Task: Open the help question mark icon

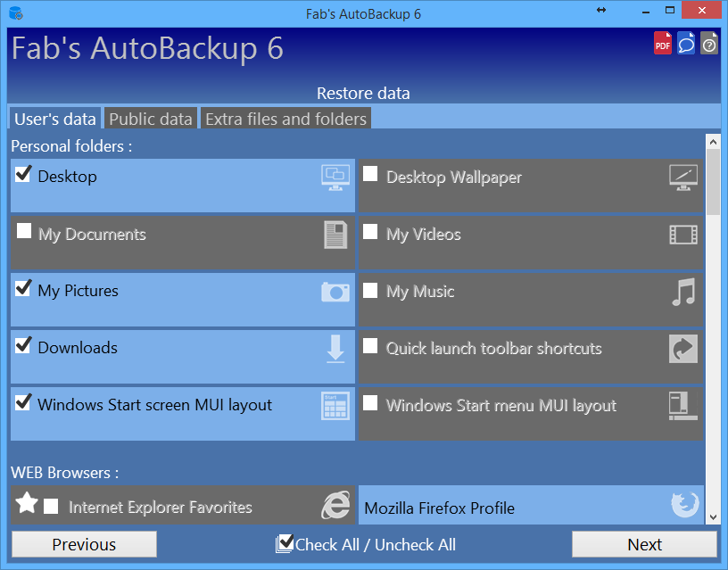Action: point(709,43)
